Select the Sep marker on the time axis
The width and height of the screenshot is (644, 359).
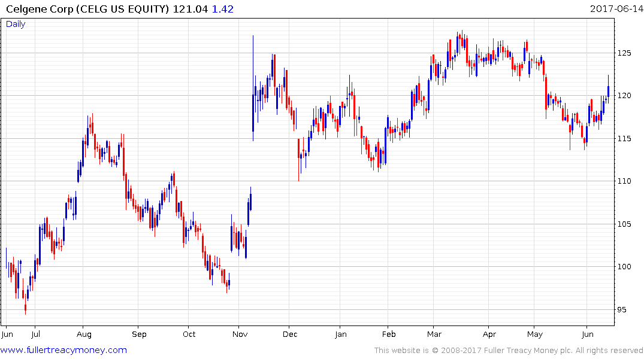(139, 334)
